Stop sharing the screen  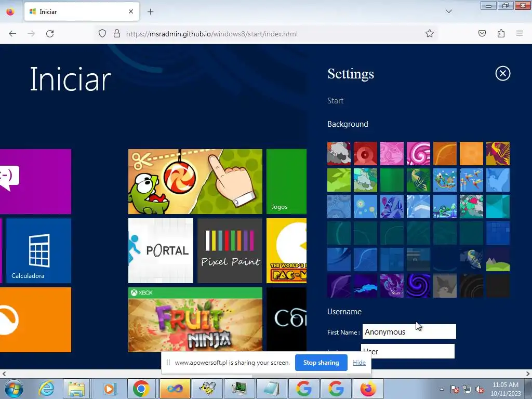tap(321, 362)
